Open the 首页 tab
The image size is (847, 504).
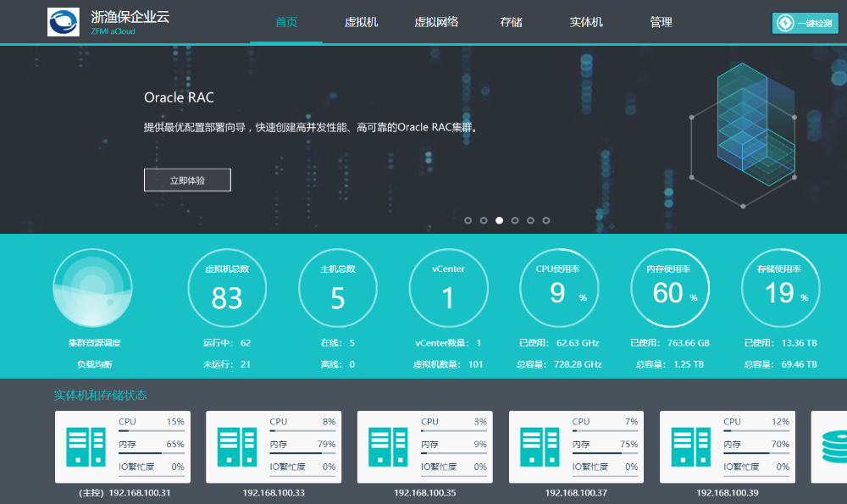(x=286, y=22)
